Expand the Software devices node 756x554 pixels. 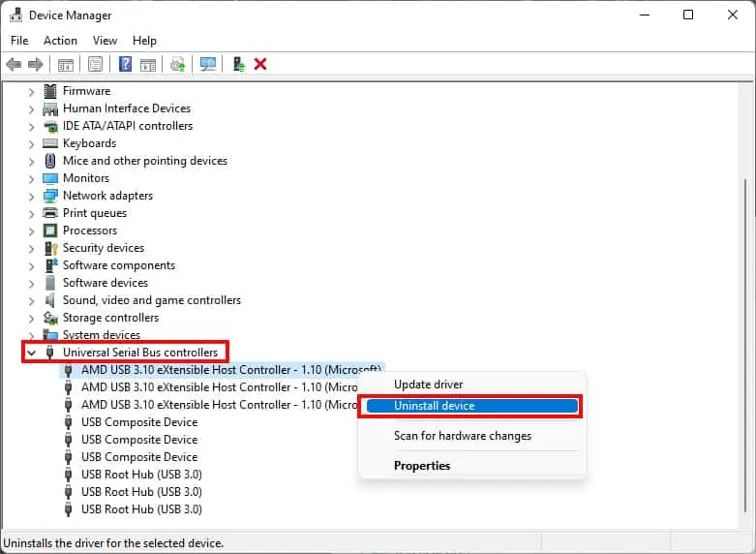pyautogui.click(x=31, y=283)
